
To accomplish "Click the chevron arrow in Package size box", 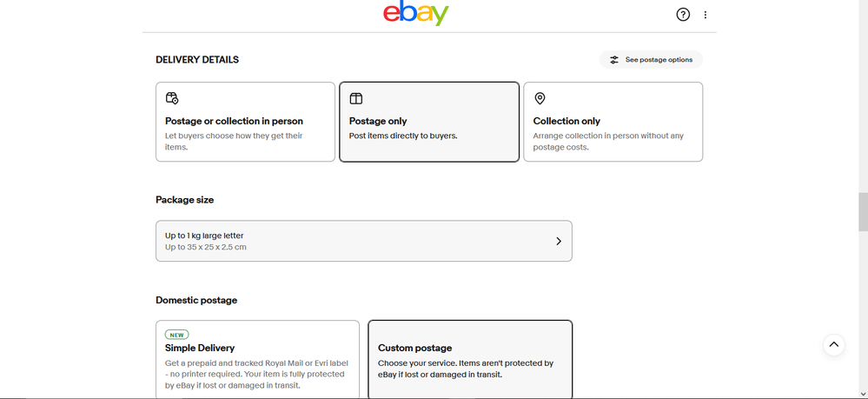I will click(x=559, y=241).
